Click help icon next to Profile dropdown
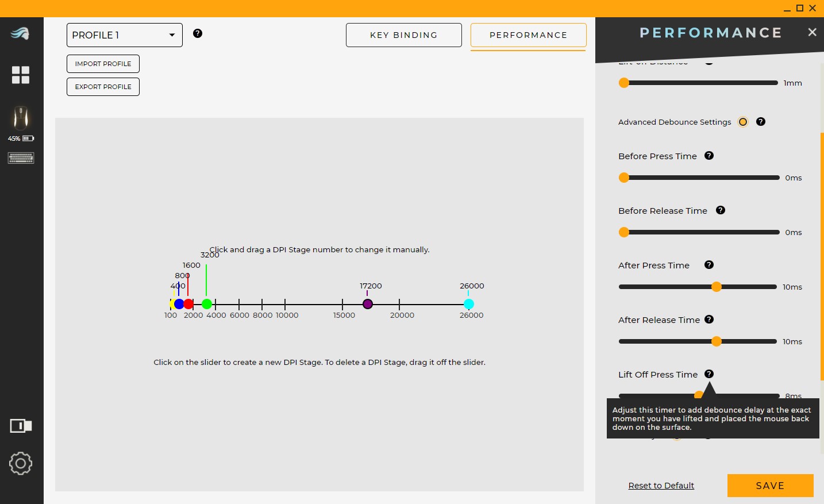 coord(198,33)
